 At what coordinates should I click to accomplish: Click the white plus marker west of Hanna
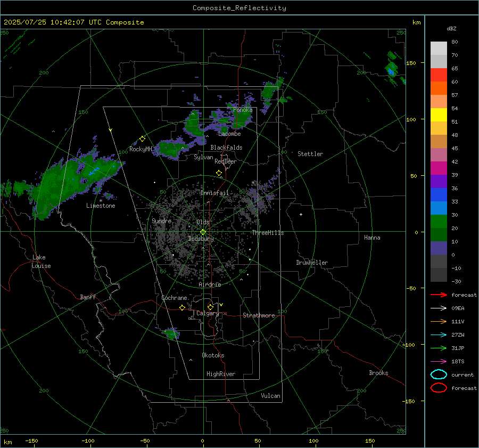tap(301, 214)
